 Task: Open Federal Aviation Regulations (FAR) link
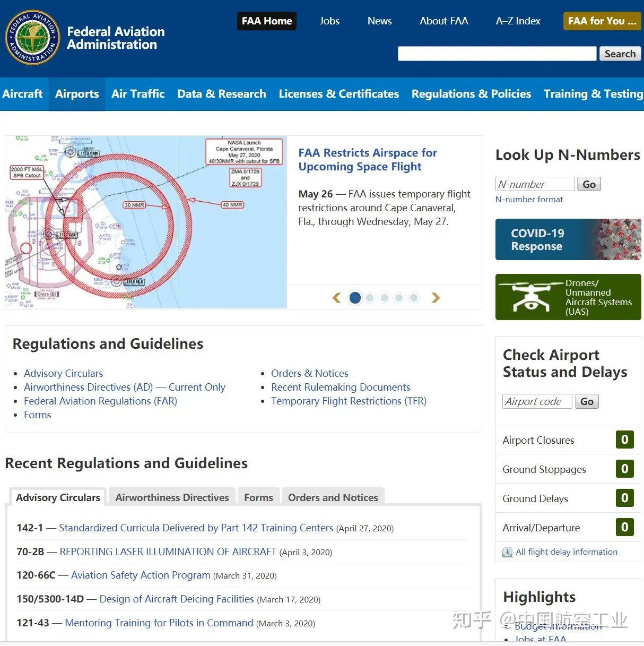tap(100, 401)
